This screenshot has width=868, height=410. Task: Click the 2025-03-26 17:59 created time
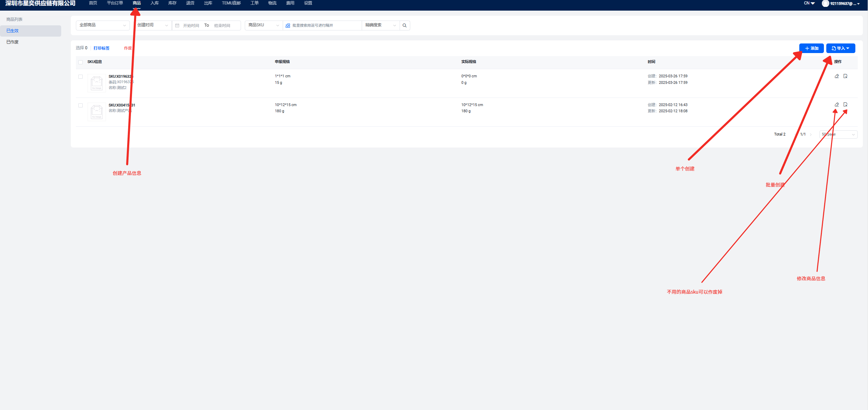(x=673, y=76)
